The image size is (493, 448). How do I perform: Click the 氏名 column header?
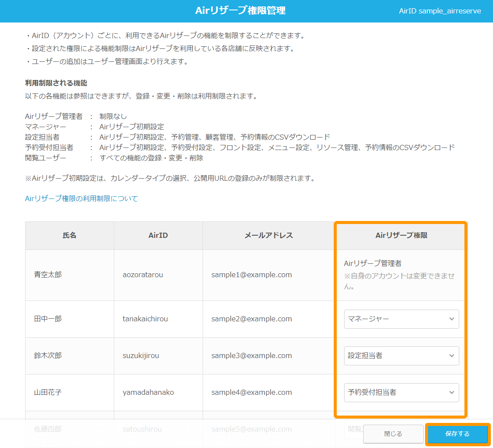coord(70,235)
